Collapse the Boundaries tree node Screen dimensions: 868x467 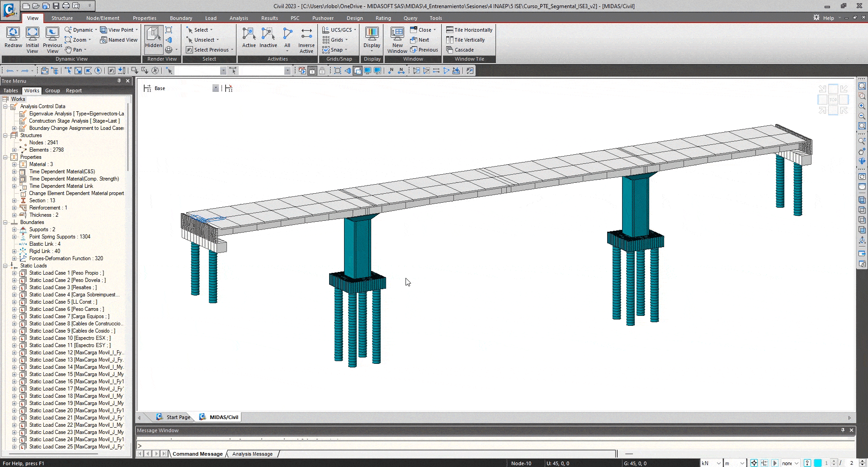[x=5, y=222]
